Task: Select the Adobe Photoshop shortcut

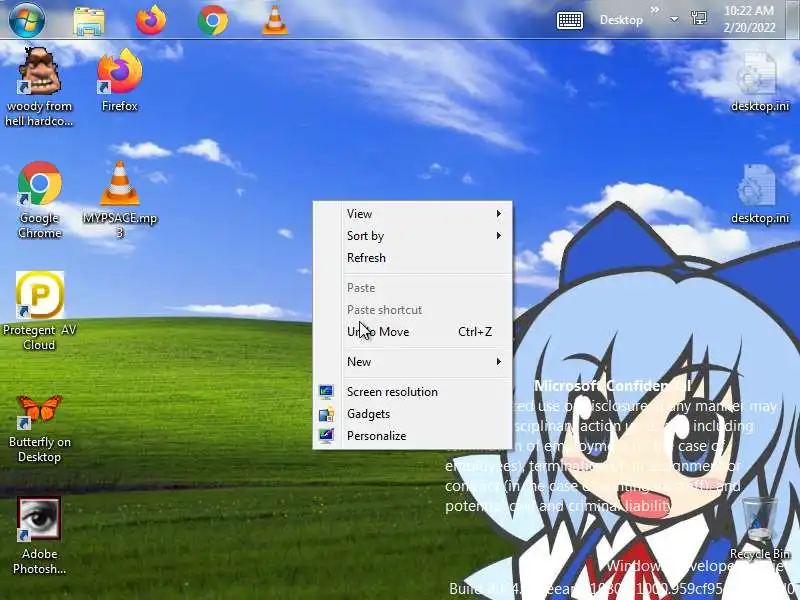Action: [x=39, y=536]
